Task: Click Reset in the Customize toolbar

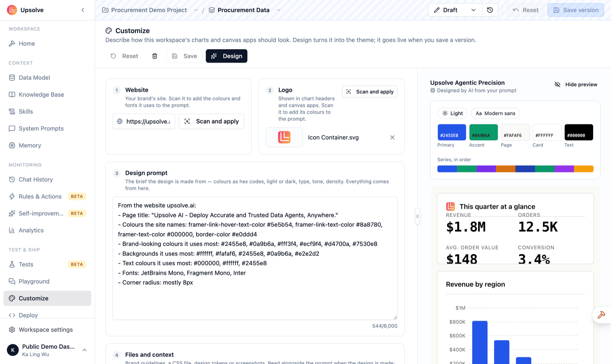Action: 124,56
